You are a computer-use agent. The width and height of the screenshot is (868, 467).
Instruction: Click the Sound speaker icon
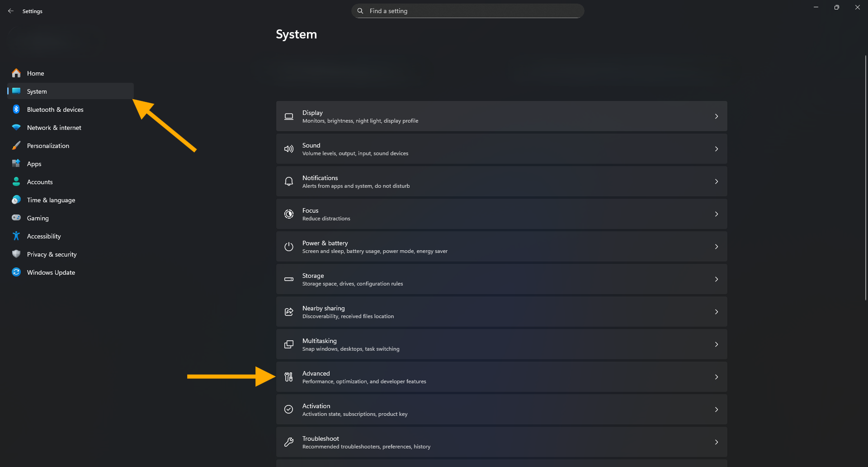[288, 149]
